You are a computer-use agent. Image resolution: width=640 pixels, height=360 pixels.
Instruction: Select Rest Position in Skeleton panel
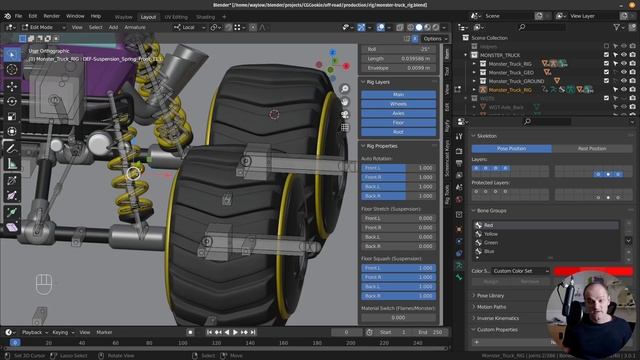[x=592, y=149]
